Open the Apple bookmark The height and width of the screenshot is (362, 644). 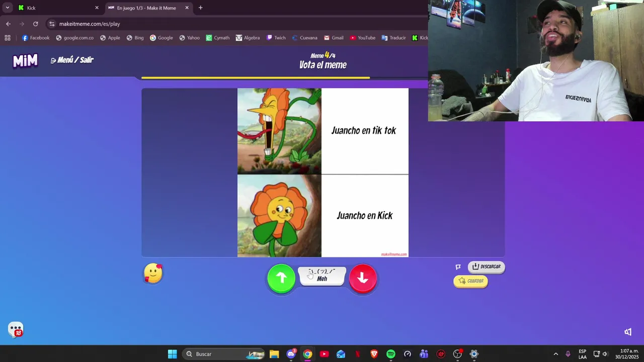tap(110, 38)
